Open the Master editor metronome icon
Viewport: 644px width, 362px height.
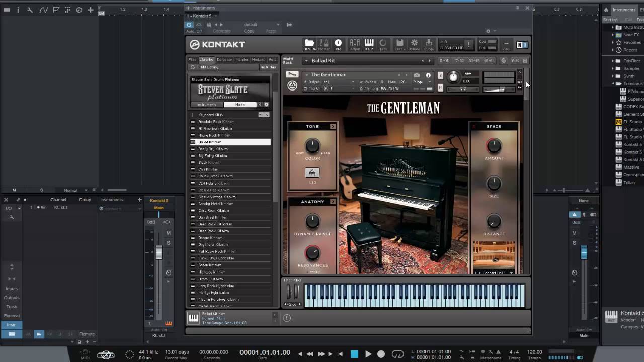pos(324,45)
